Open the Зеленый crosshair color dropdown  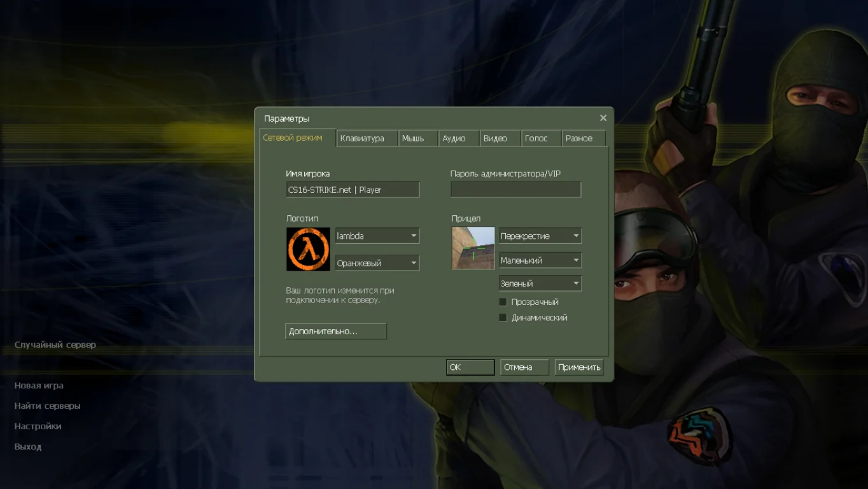point(540,283)
